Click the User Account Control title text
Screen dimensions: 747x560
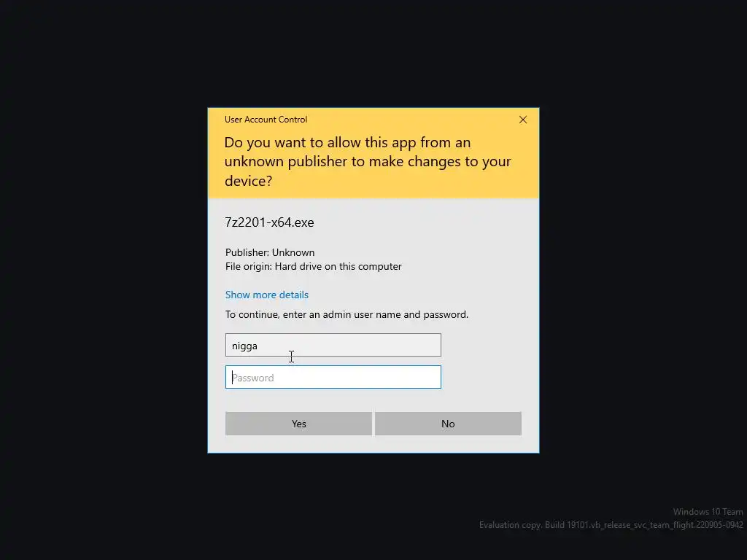pos(266,120)
